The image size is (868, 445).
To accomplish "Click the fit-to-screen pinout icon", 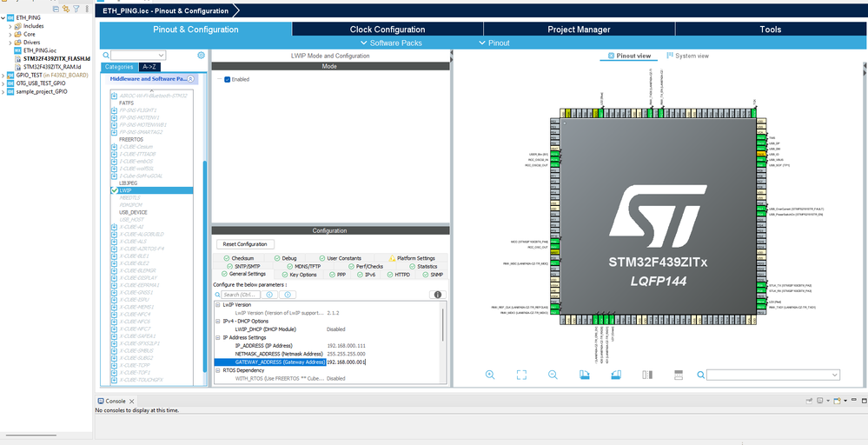I will 521,375.
